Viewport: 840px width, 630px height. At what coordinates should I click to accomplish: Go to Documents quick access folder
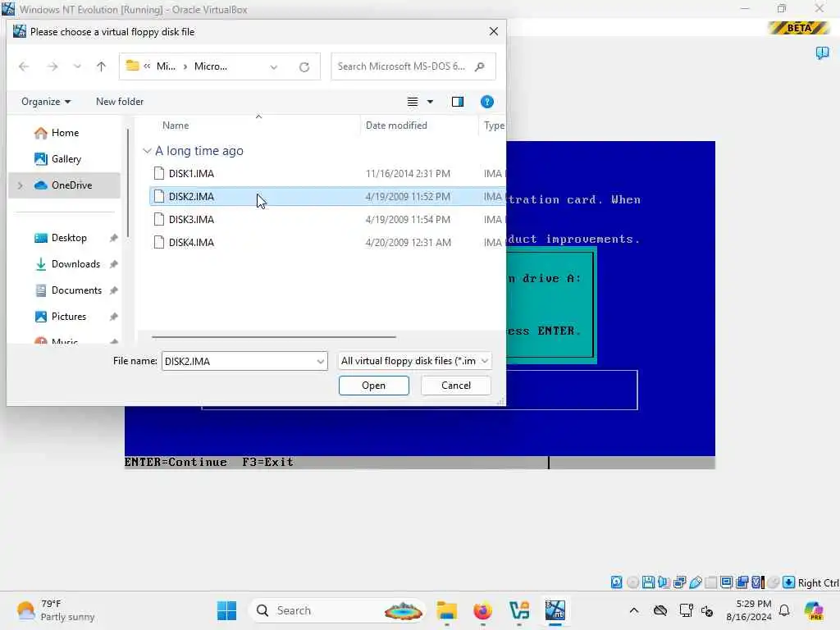click(76, 290)
